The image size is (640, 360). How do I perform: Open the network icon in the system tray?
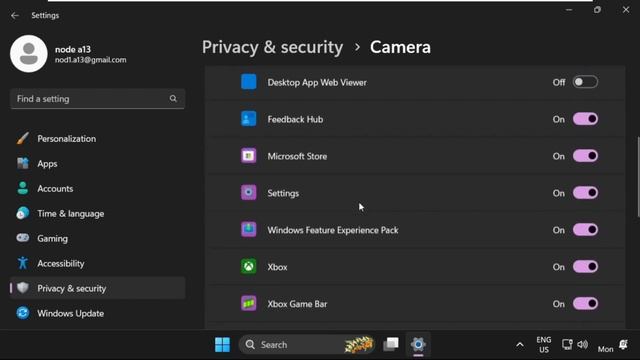(567, 344)
